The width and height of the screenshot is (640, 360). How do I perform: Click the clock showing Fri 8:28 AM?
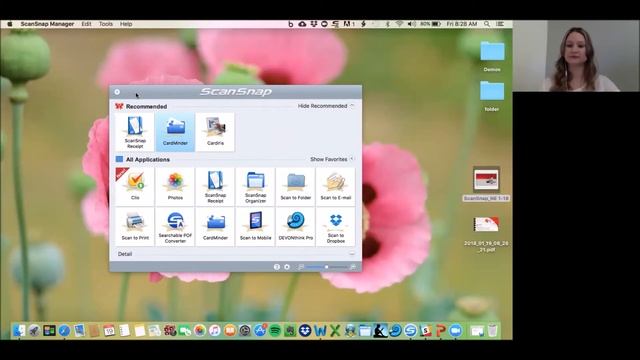tap(462, 24)
